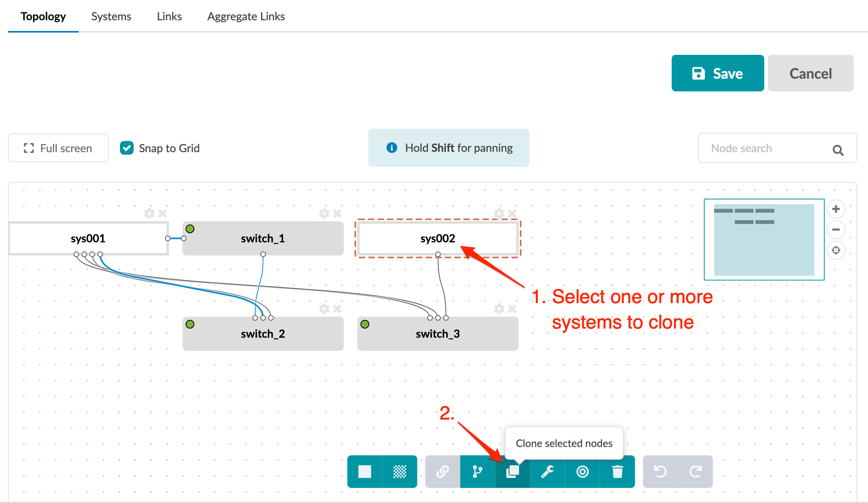Open the Aggregate Links tab
Image resolution: width=868 pixels, height=503 pixels.
click(246, 16)
